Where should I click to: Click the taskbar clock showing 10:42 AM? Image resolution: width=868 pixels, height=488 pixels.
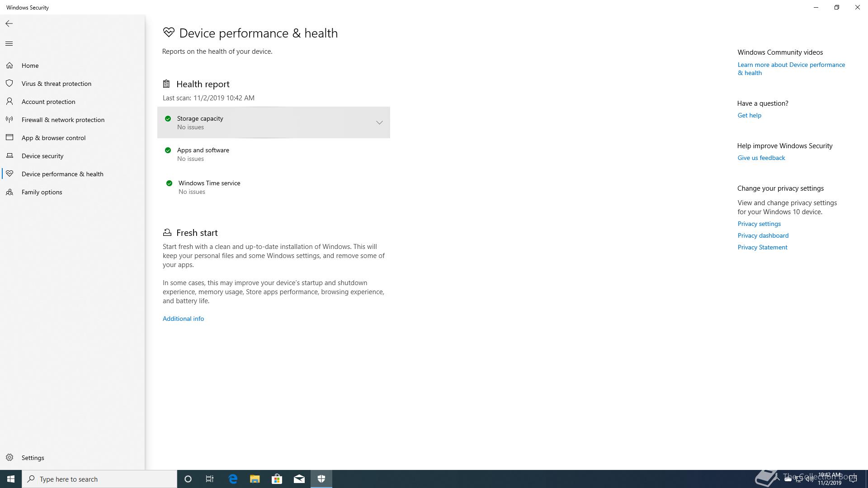point(829,479)
